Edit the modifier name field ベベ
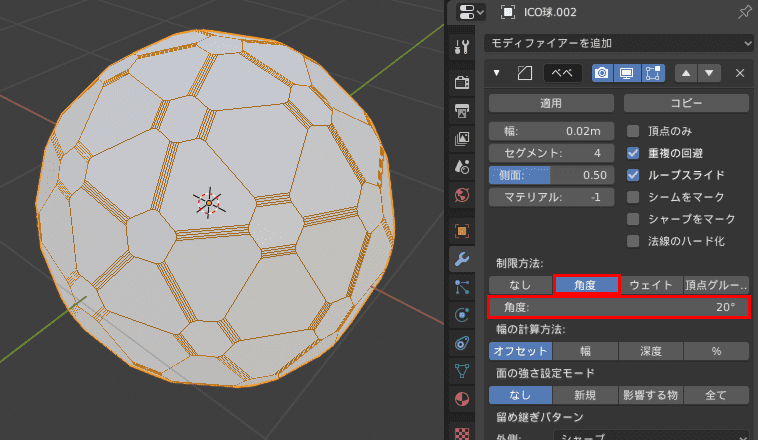The height and width of the screenshot is (440, 758). click(563, 73)
